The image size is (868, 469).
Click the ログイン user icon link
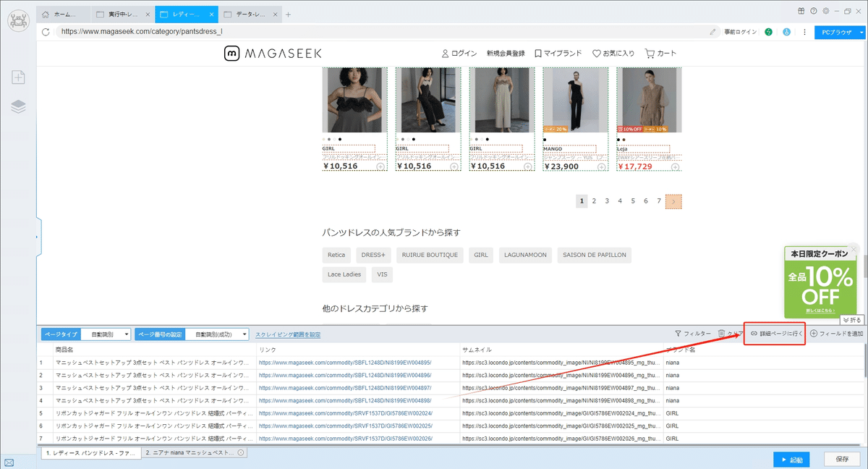pyautogui.click(x=459, y=53)
